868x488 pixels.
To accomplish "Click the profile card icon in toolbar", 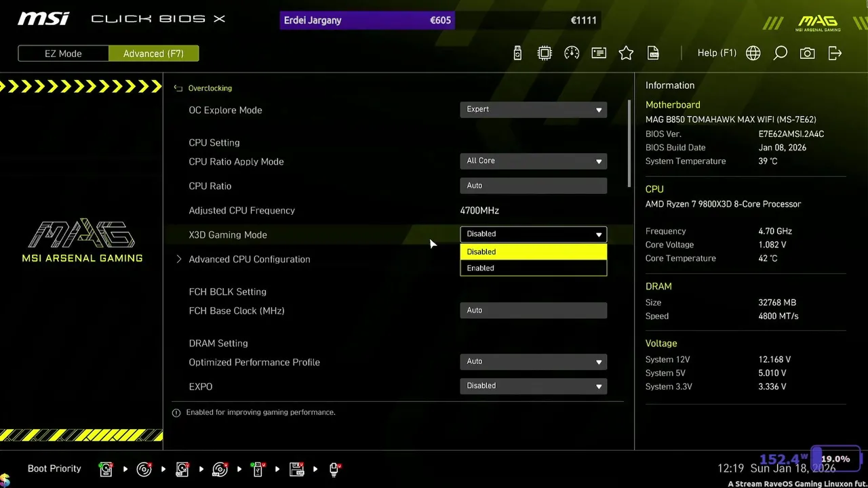I will click(x=599, y=53).
